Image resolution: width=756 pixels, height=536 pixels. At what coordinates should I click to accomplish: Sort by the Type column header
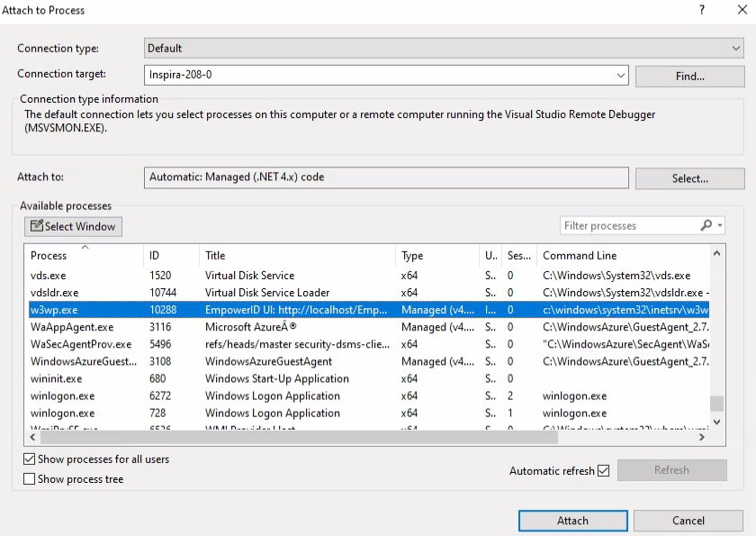(x=437, y=255)
